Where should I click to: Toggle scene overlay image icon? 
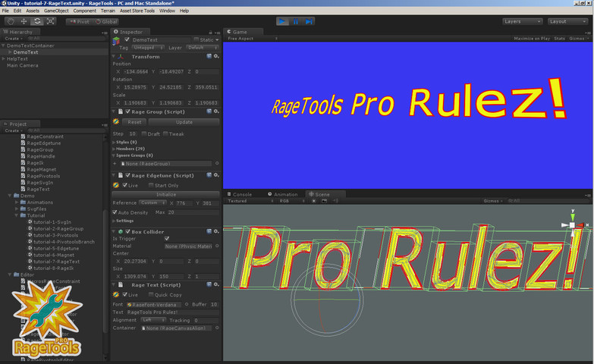tap(324, 201)
